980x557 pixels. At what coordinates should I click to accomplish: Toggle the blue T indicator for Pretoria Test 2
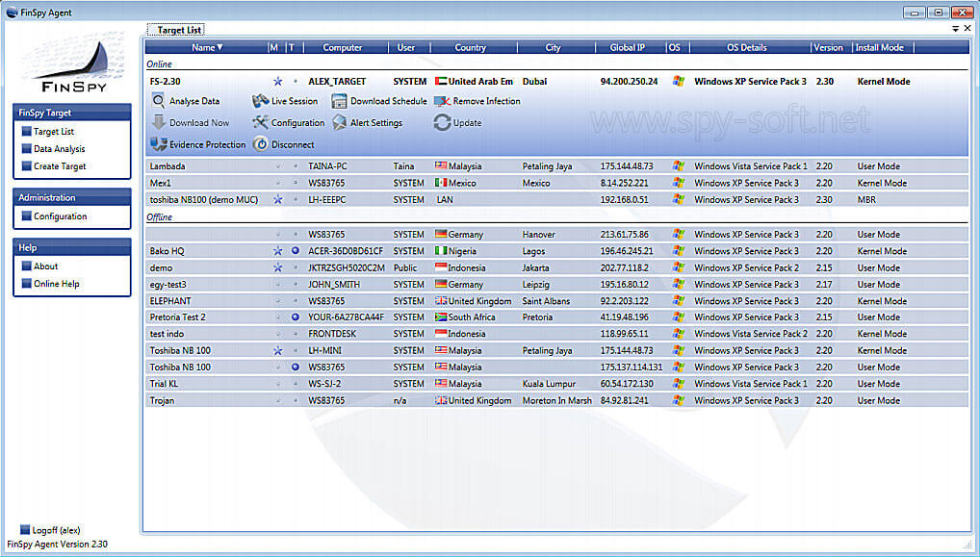[x=295, y=317]
